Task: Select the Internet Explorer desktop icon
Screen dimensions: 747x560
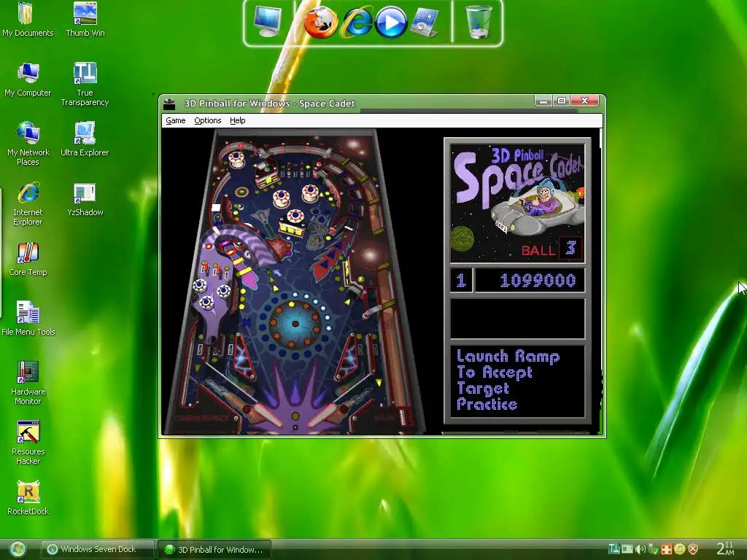Action: coord(28,204)
